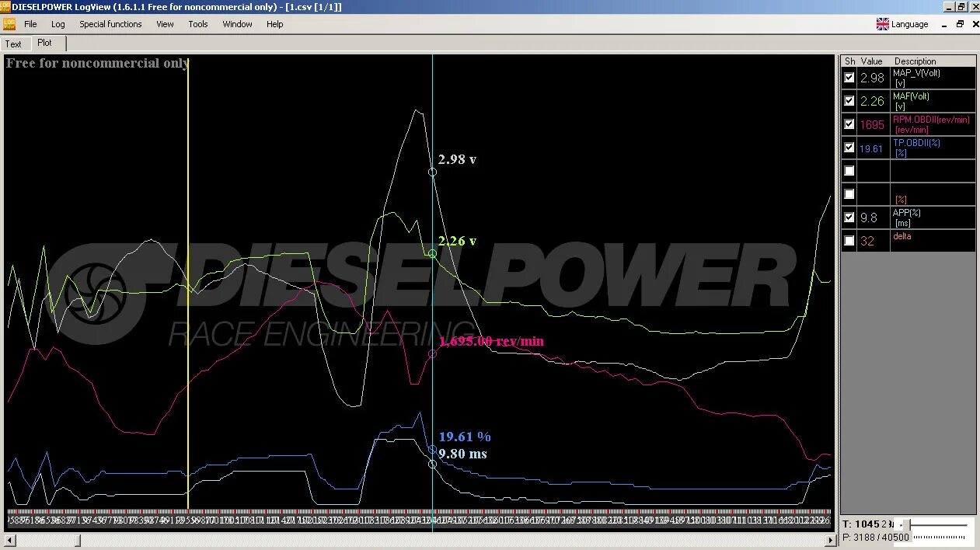The image size is (980, 550).
Task: Click the 2.26 v data label
Action: 457,241
